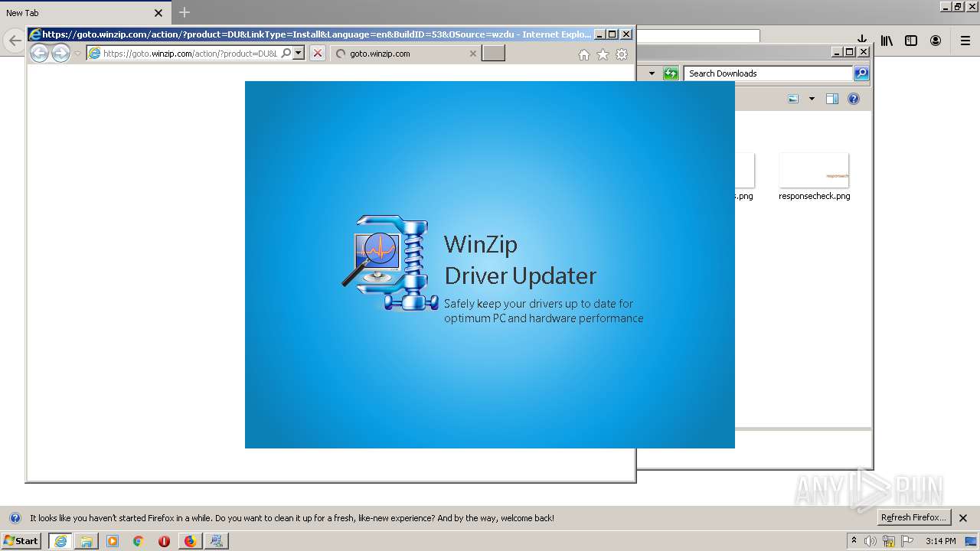Go forward in Internet Explorer
The height and width of the screenshot is (551, 980).
click(60, 53)
